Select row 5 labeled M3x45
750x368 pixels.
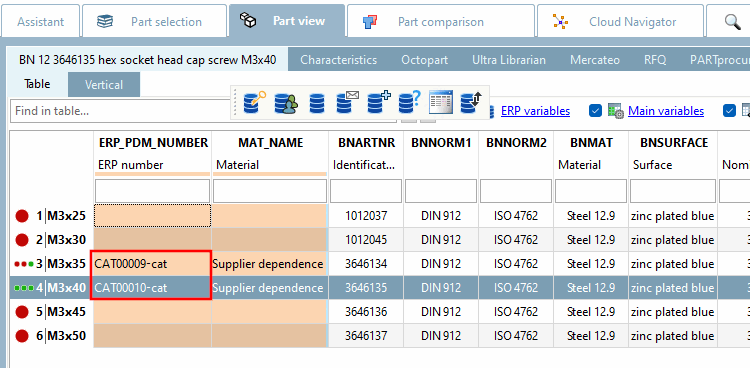[61, 312]
